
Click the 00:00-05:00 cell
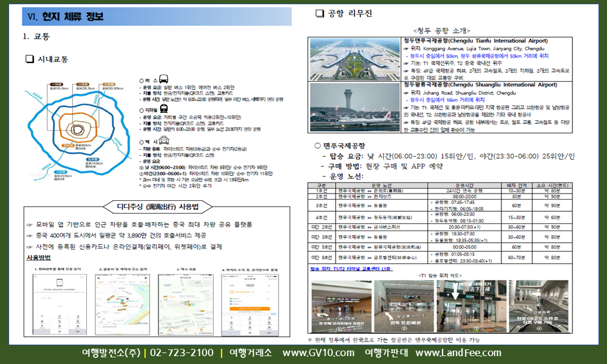(464, 247)
